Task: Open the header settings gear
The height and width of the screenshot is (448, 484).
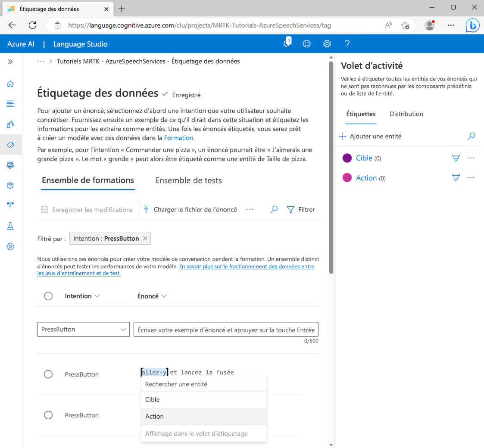Action: [x=327, y=44]
